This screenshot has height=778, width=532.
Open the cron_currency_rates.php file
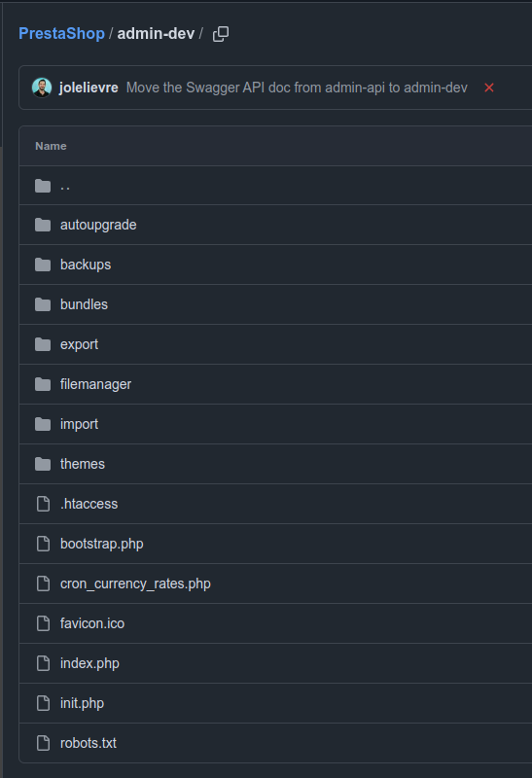pos(135,583)
